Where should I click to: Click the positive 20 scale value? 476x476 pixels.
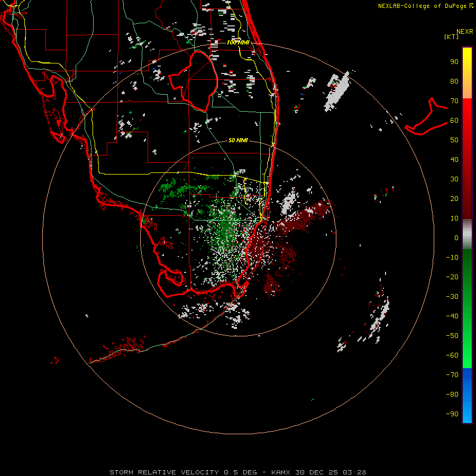coord(454,199)
